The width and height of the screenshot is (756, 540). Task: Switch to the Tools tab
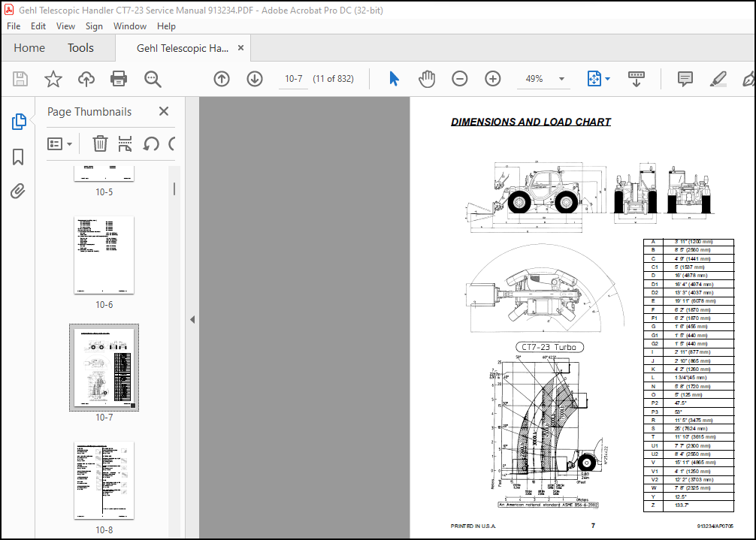(80, 47)
